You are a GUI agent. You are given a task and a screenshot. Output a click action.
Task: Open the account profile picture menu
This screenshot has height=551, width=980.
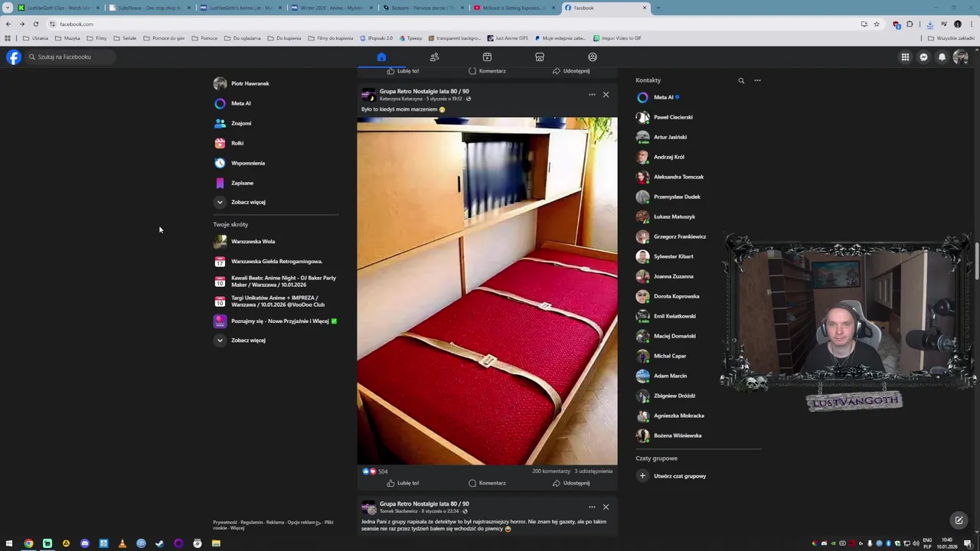tap(960, 57)
